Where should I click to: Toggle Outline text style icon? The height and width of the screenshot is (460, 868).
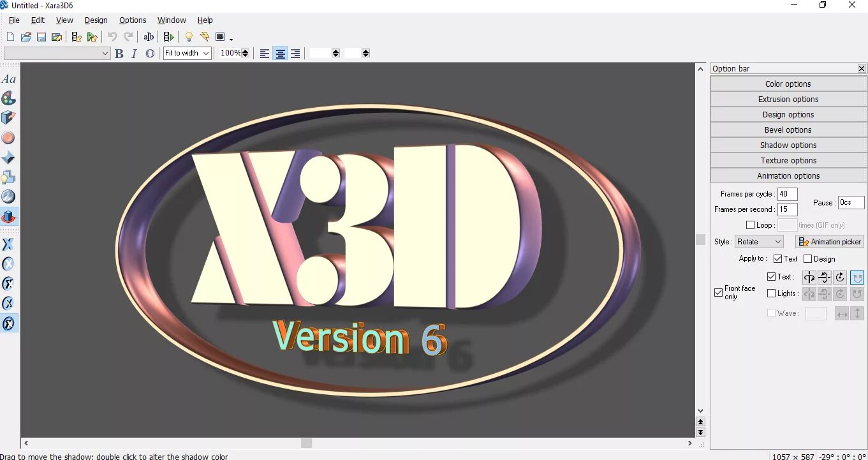150,54
